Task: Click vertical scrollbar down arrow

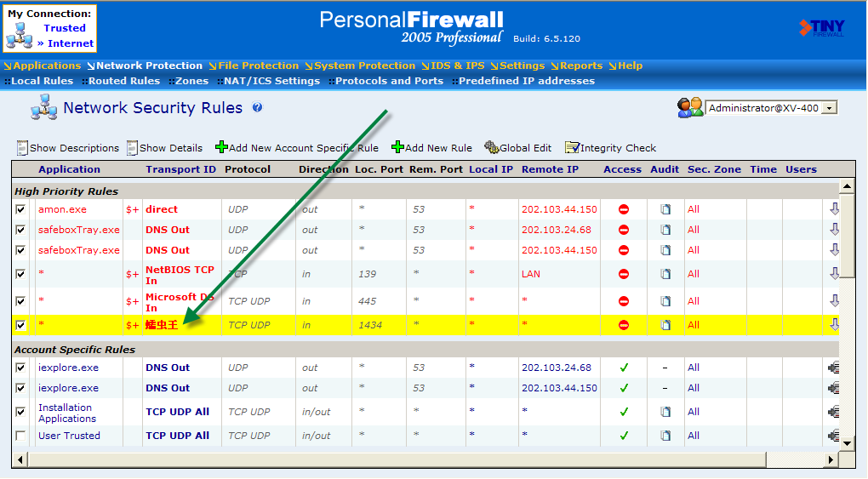Action: coord(847,443)
